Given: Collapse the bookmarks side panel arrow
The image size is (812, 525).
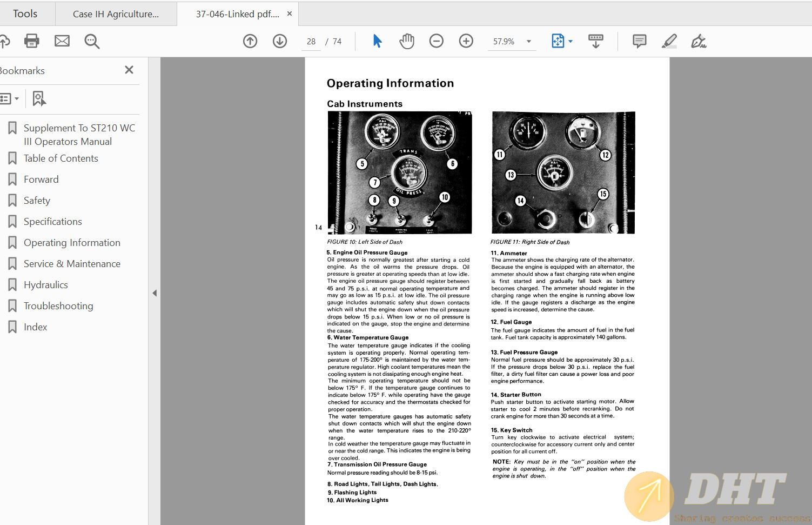Looking at the screenshot, I should click(155, 293).
